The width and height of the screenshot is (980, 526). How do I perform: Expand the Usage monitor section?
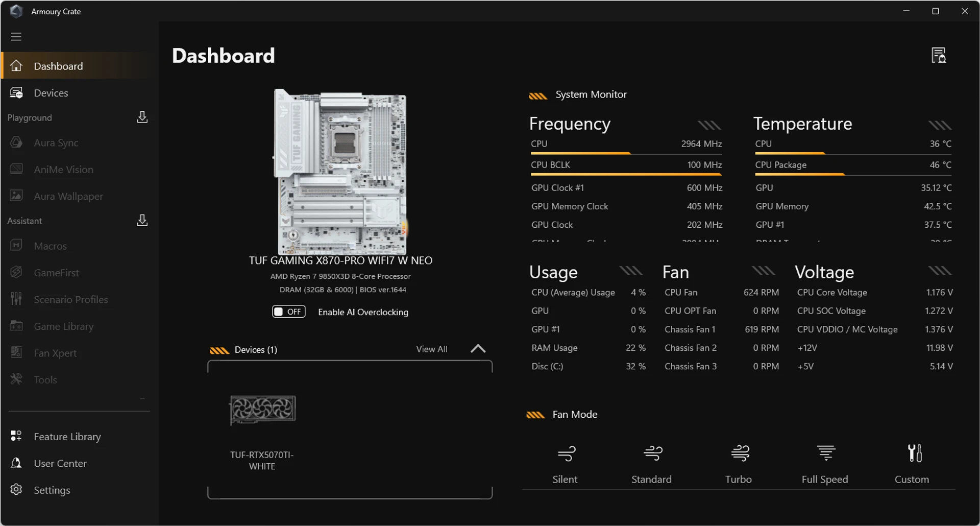(631, 271)
